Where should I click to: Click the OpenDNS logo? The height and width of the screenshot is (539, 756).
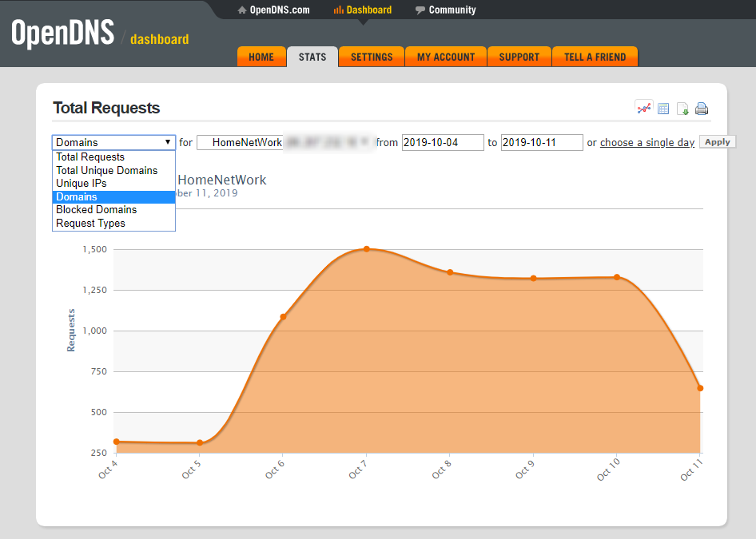[62, 34]
